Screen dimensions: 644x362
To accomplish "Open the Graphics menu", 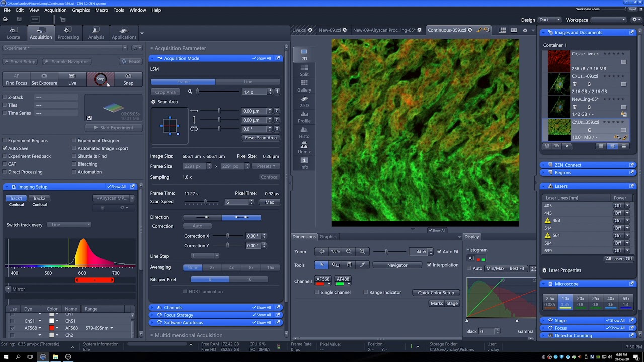I will [80, 10].
